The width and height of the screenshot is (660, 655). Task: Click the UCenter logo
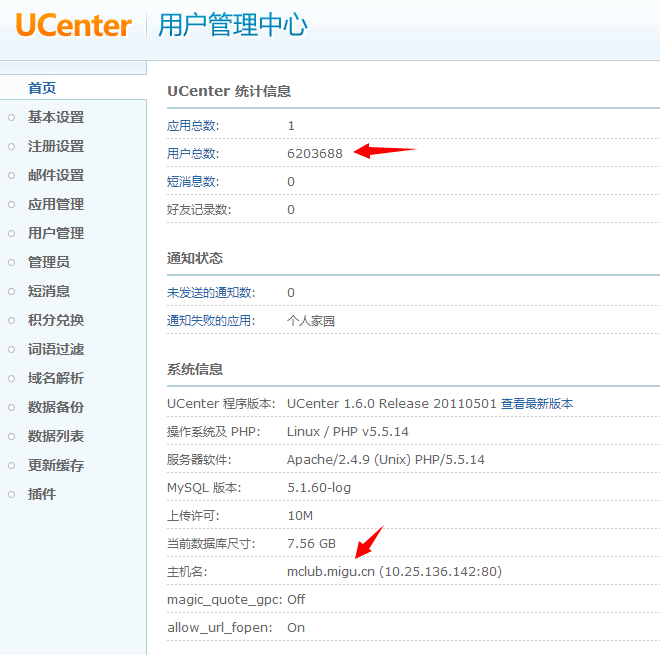pos(74,26)
